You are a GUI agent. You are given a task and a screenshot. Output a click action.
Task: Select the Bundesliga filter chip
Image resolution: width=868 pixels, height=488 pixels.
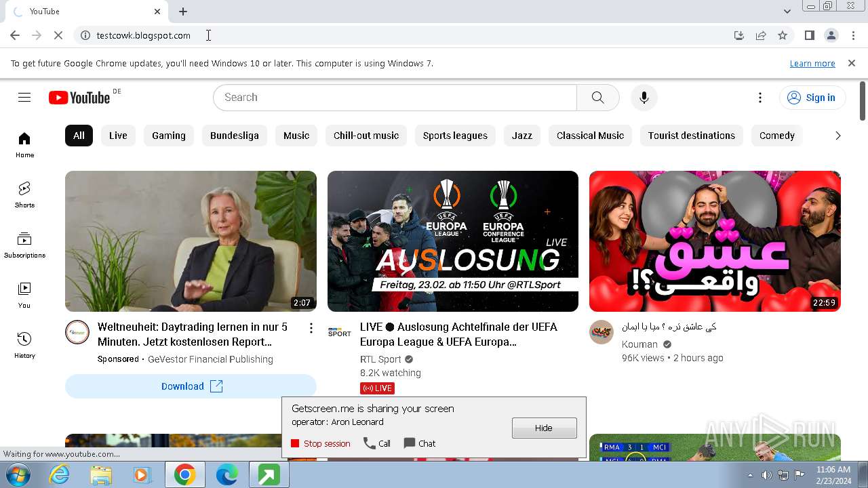(235, 136)
